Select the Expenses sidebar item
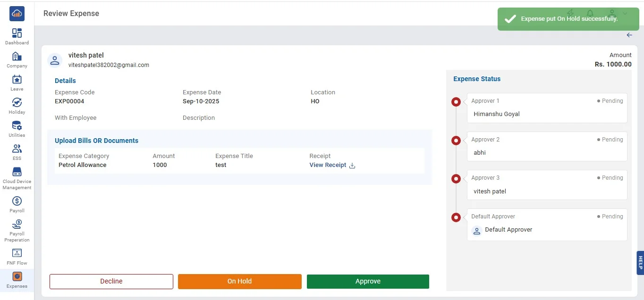644x300 pixels. [x=17, y=280]
